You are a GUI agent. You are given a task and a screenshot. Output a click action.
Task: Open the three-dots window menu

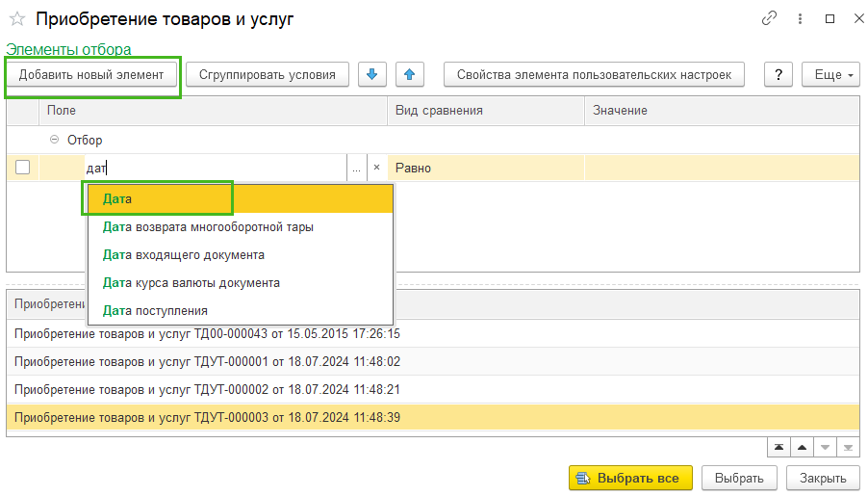pos(800,19)
